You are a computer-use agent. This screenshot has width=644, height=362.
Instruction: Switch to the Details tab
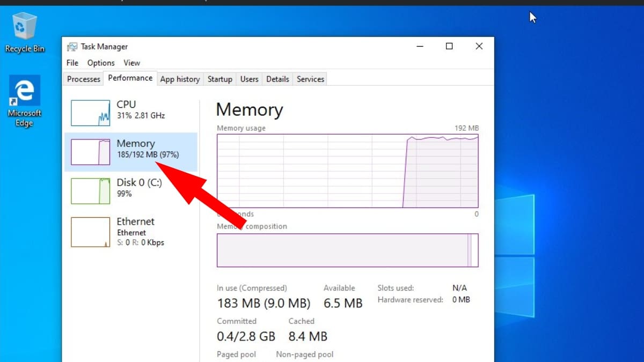coord(277,79)
